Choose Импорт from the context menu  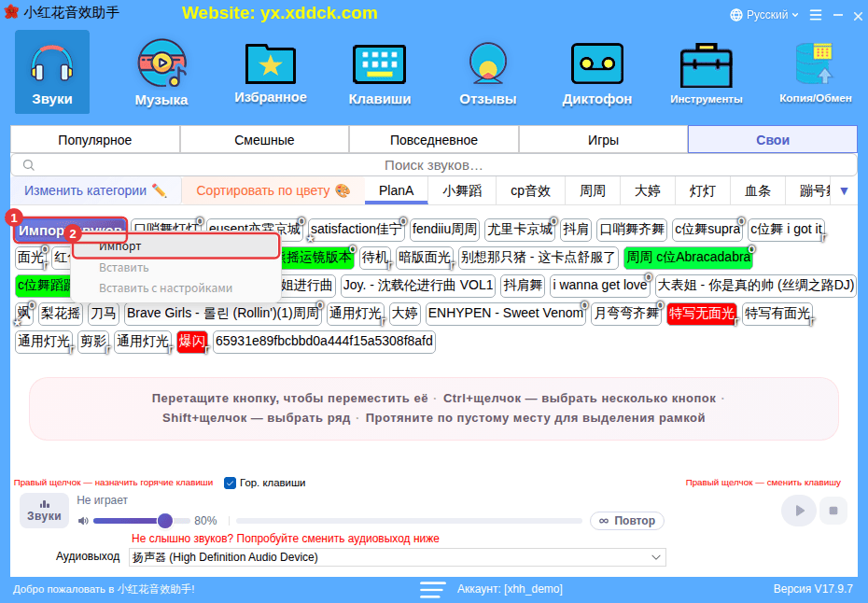(175, 245)
